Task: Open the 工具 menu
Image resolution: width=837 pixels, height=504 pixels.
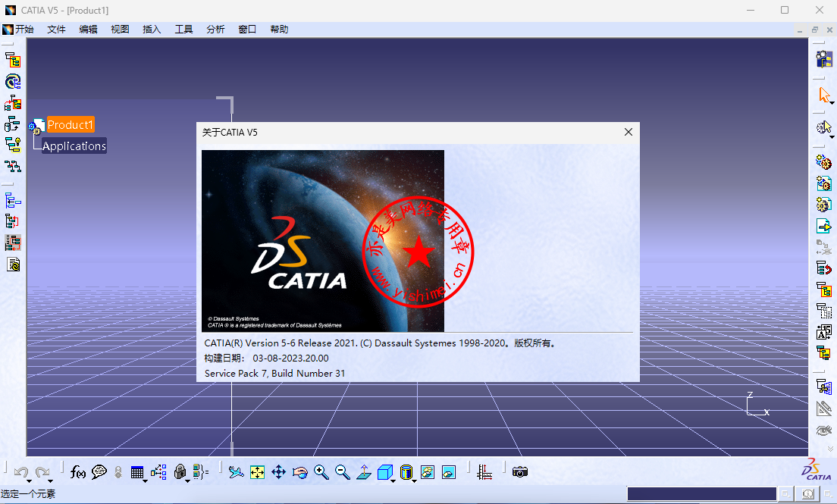Action: [x=183, y=30]
